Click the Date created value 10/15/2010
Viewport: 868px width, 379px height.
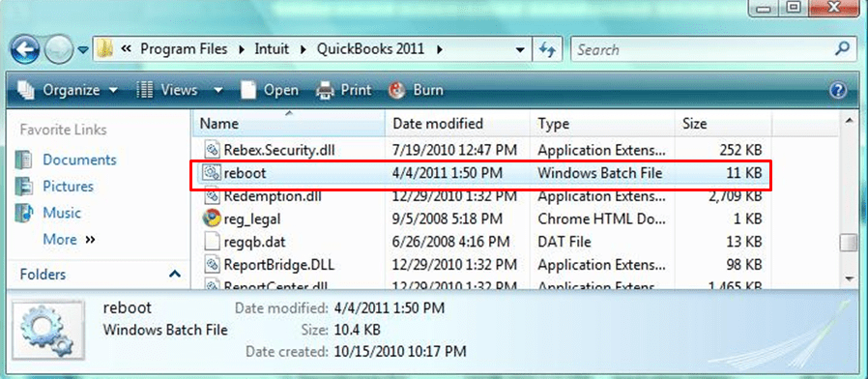pos(399,352)
